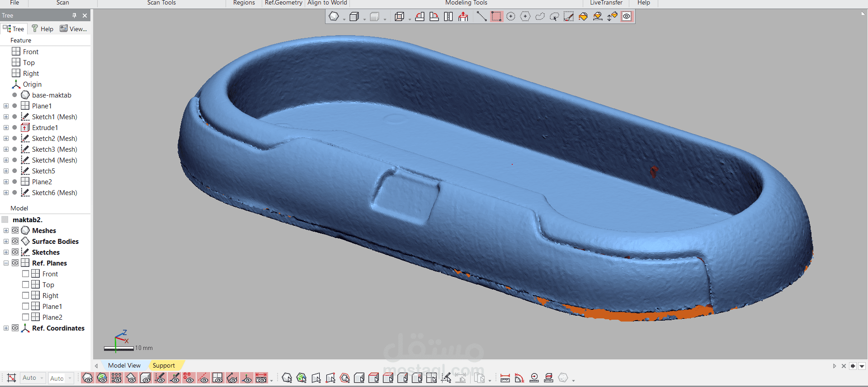Enable region selection filter icon
The height and width of the screenshot is (387, 868).
click(x=302, y=378)
